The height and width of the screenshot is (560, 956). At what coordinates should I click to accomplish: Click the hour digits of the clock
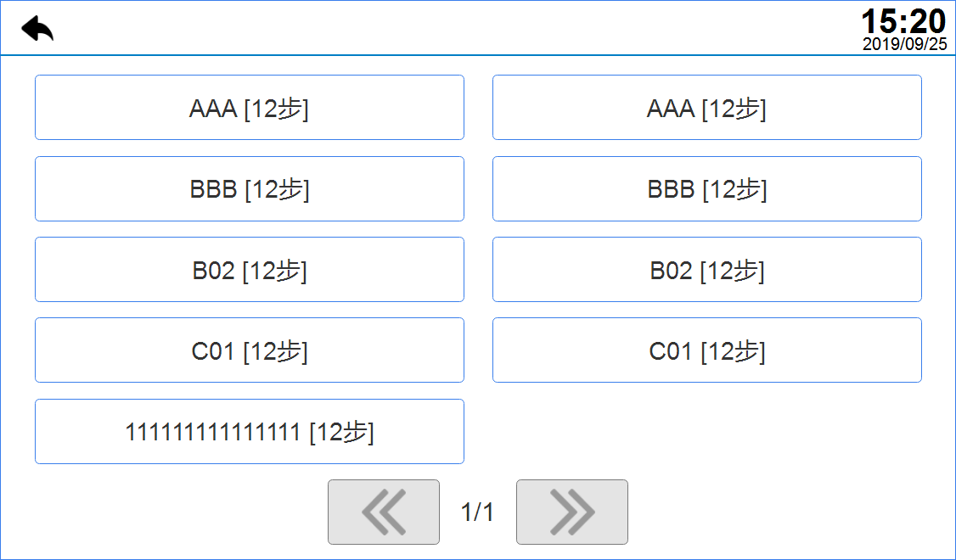(879, 21)
